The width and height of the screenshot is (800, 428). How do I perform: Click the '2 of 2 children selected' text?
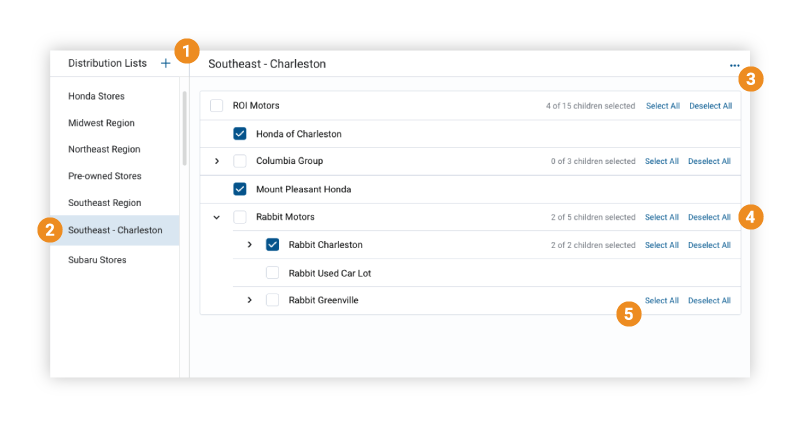593,245
